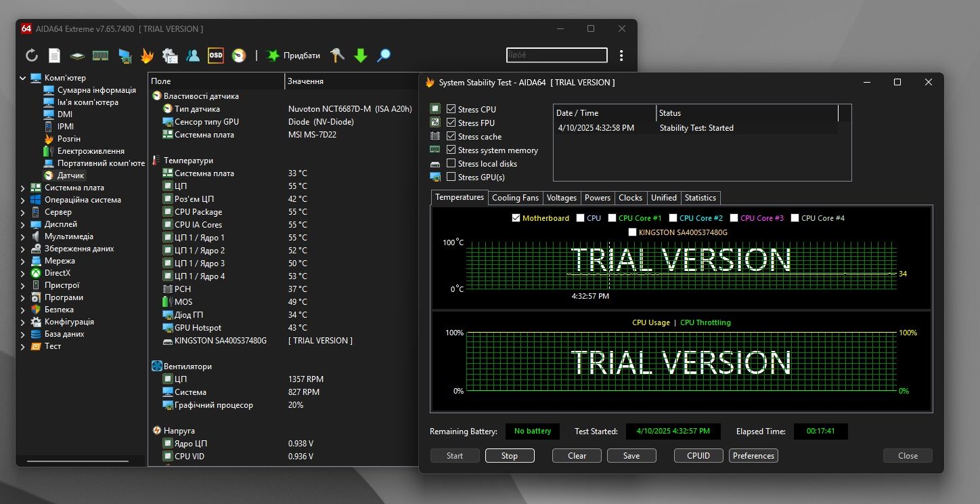Launch the stability test via the toolbar flame icon
This screenshot has width=980, height=504.
click(x=147, y=56)
